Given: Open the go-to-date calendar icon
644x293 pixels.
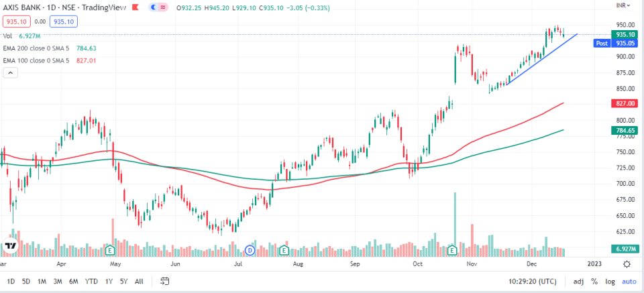Looking at the screenshot, I should point(165,282).
